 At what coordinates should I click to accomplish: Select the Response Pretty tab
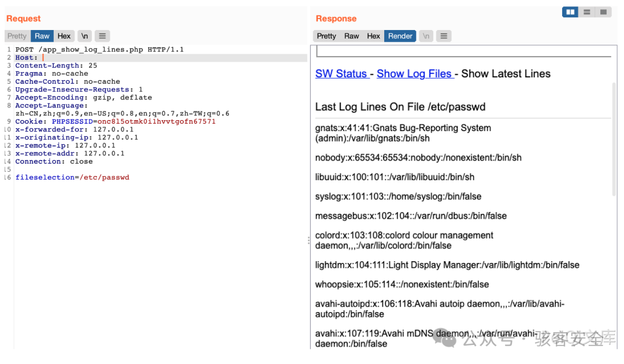[x=326, y=36]
